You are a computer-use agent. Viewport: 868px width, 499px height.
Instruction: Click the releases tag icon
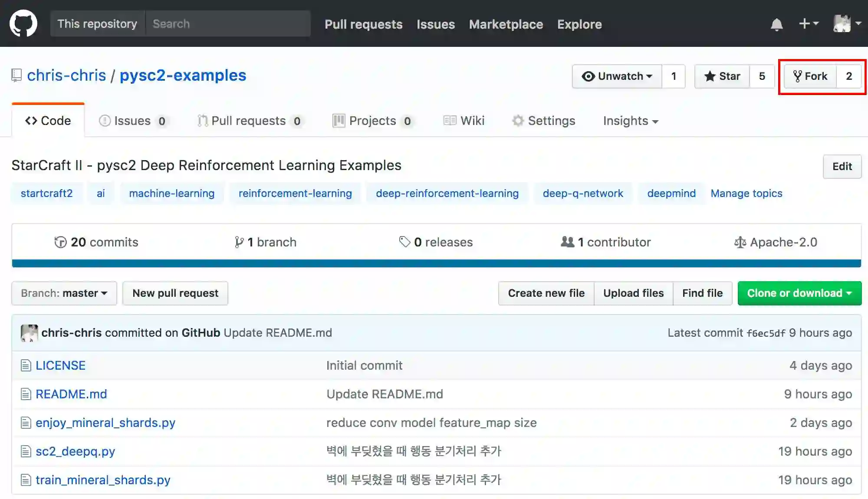404,242
